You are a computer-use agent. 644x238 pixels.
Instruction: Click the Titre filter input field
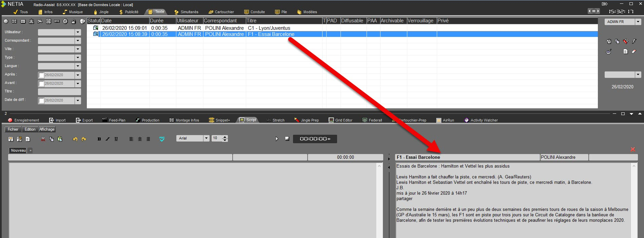coord(59,92)
